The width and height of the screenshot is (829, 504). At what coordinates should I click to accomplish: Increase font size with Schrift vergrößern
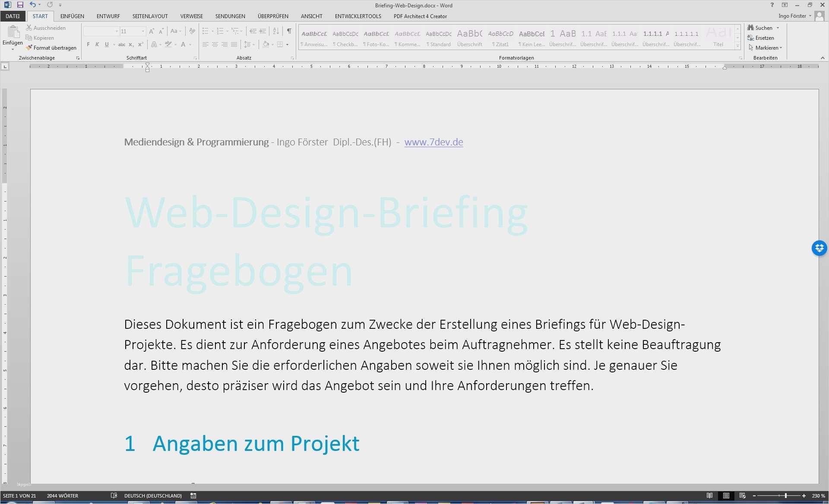pyautogui.click(x=151, y=31)
